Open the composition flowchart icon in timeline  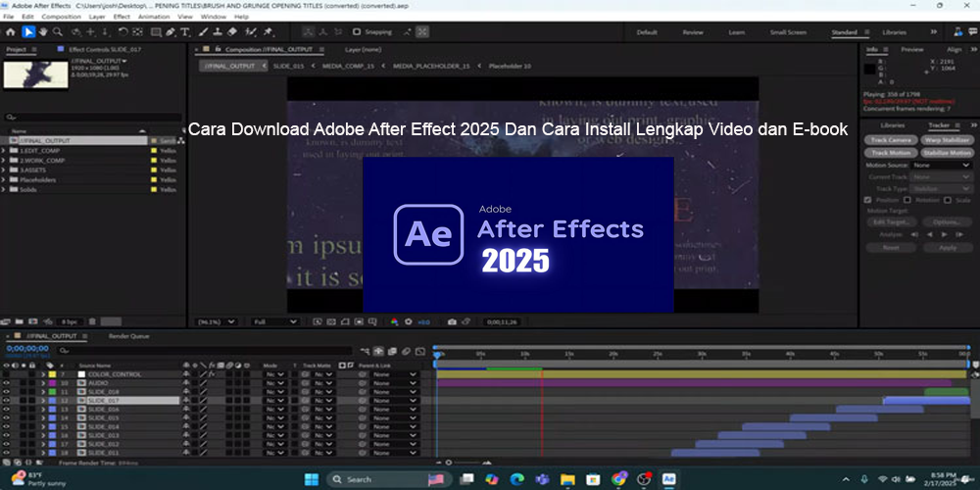pos(365,351)
